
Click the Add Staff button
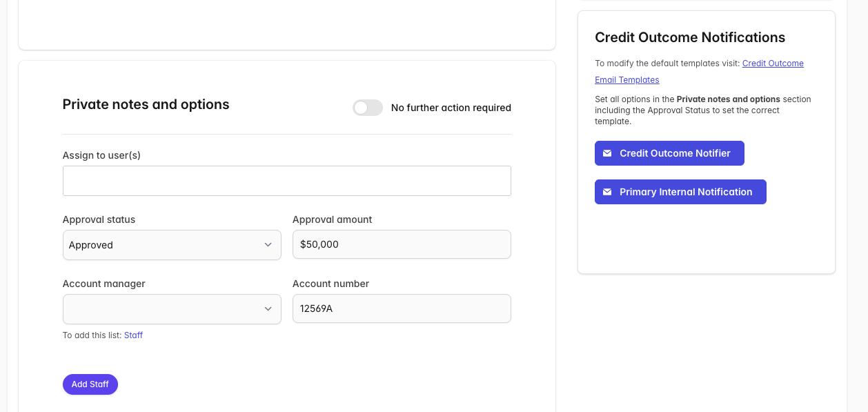coord(90,384)
